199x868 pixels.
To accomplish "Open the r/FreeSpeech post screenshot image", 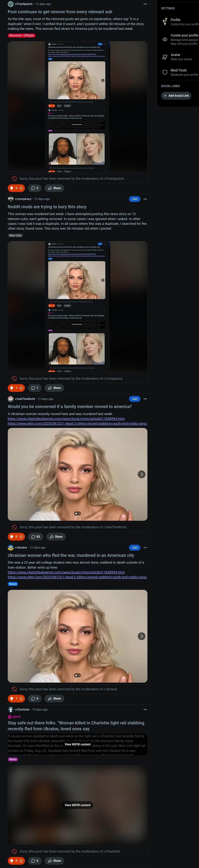I will click(78, 107).
